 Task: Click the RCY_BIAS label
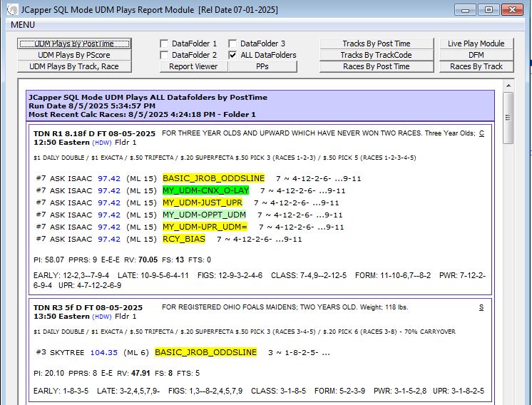click(184, 239)
